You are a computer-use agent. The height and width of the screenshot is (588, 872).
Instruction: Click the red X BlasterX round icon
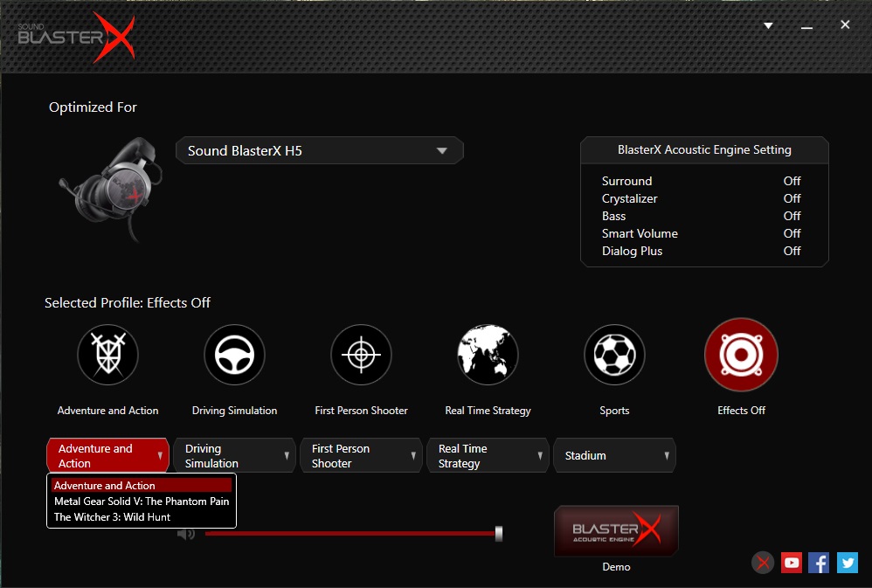(x=763, y=563)
